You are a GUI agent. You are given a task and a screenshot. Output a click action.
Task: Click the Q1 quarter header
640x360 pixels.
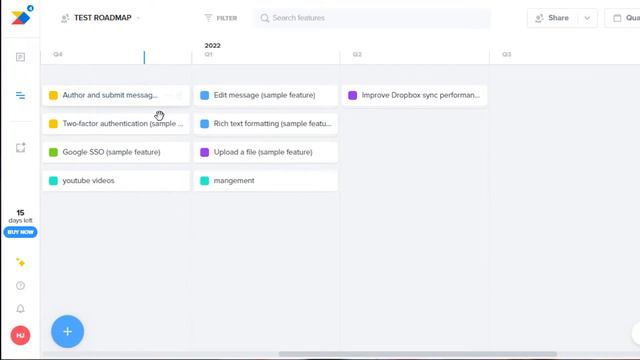click(209, 54)
